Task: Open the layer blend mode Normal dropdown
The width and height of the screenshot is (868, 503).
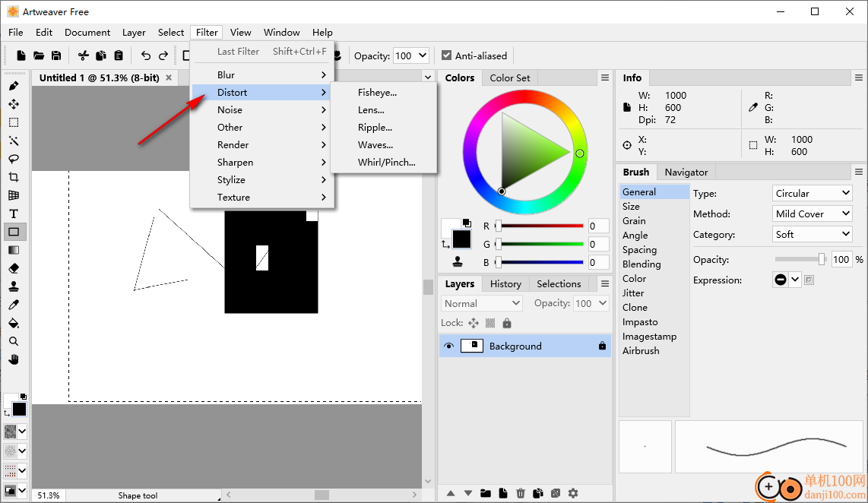Action: (x=482, y=303)
